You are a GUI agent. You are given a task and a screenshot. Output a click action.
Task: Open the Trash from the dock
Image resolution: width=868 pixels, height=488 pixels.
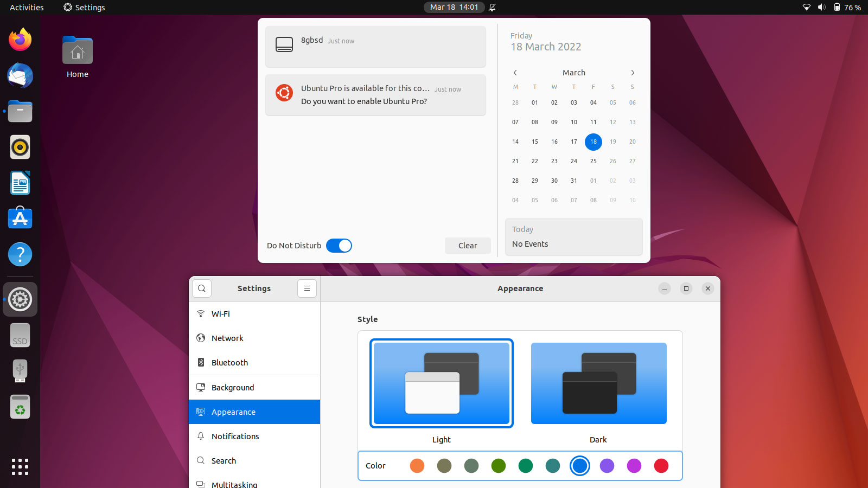pos(20,407)
